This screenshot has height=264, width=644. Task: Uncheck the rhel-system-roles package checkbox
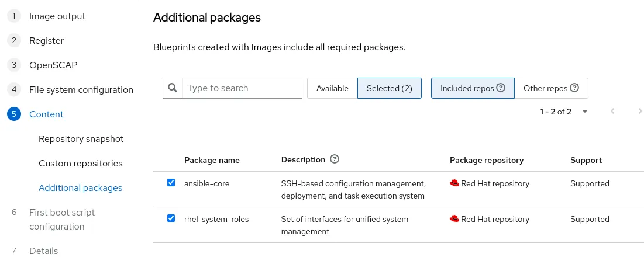point(171,218)
